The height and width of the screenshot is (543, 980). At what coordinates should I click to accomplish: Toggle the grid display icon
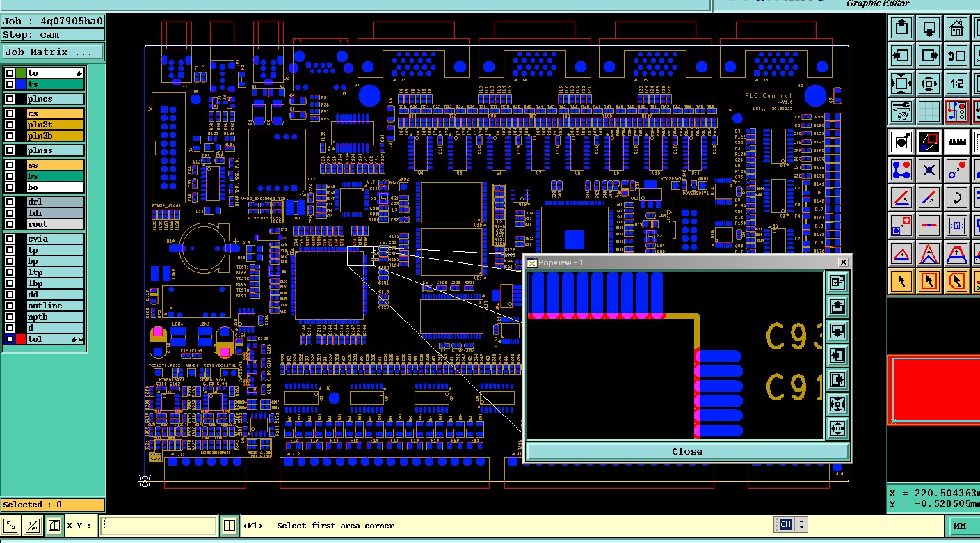(929, 111)
